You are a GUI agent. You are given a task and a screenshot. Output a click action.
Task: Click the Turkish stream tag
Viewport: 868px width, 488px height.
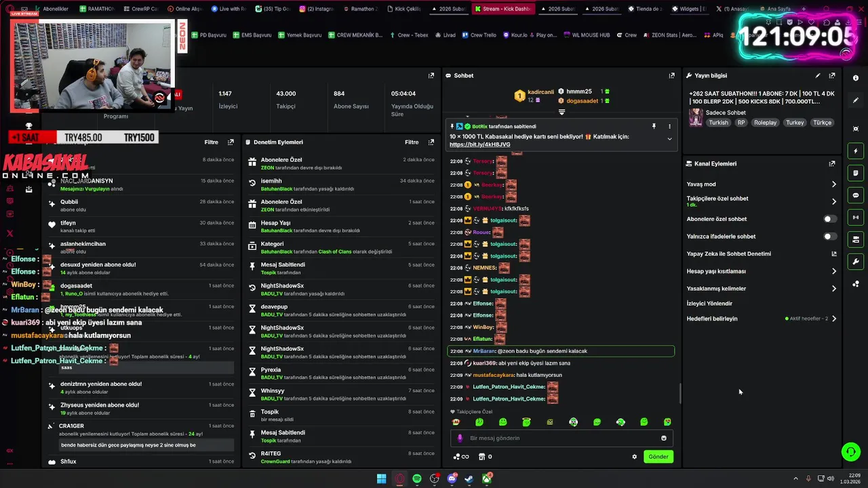pyautogui.click(x=718, y=123)
